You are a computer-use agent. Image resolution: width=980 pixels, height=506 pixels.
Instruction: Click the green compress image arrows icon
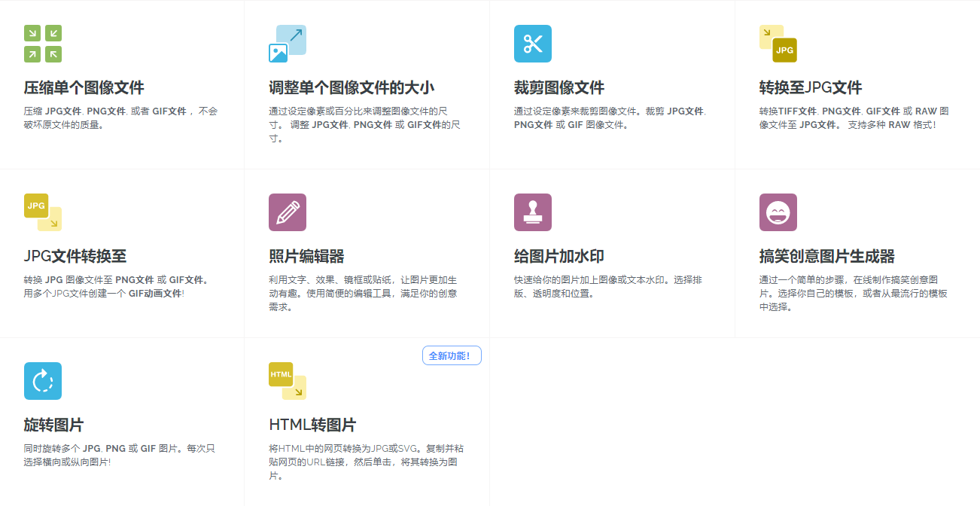(x=43, y=44)
